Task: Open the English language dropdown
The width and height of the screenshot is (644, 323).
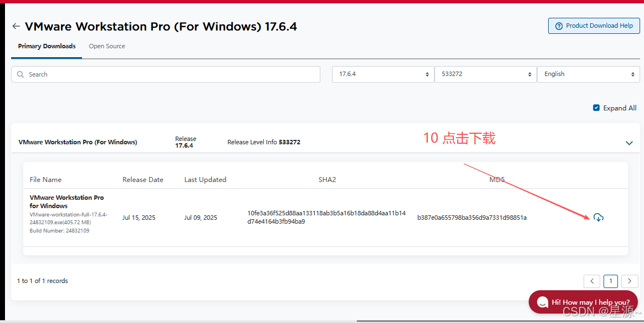Action: pos(588,74)
